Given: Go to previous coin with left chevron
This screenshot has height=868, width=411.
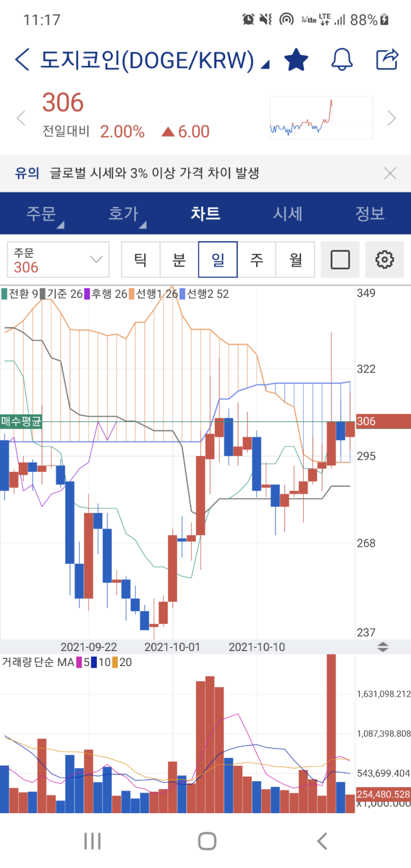Looking at the screenshot, I should tap(21, 118).
